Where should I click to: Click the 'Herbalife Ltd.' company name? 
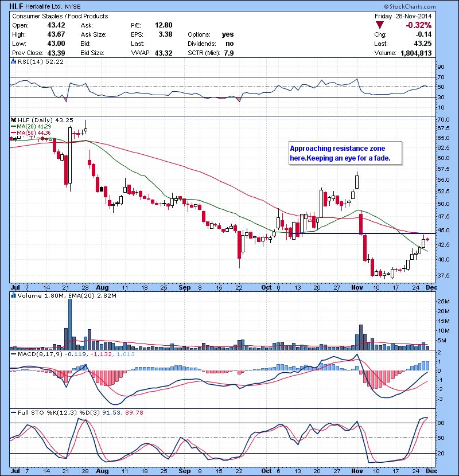click(44, 6)
